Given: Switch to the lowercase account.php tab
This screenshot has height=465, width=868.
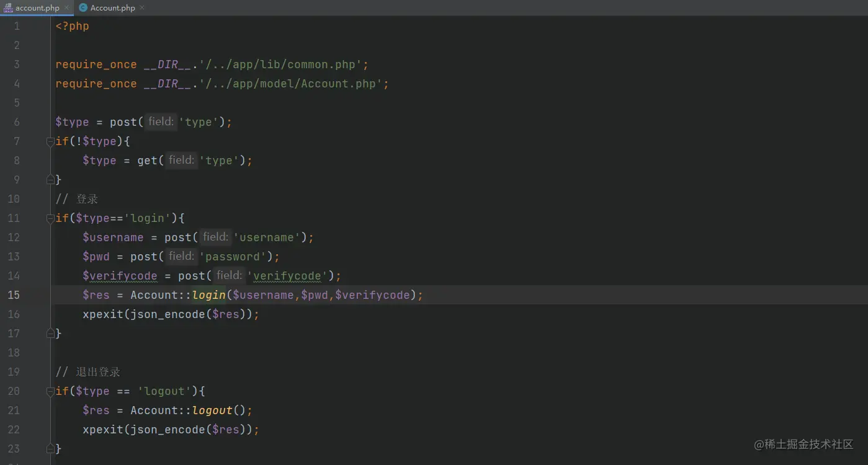Looking at the screenshot, I should tap(37, 8).
